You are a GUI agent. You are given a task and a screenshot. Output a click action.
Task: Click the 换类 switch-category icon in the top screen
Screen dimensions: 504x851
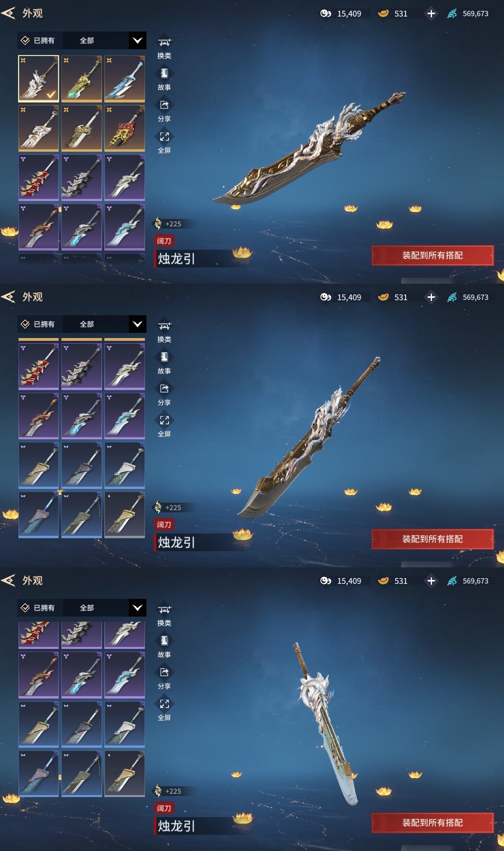click(x=164, y=42)
